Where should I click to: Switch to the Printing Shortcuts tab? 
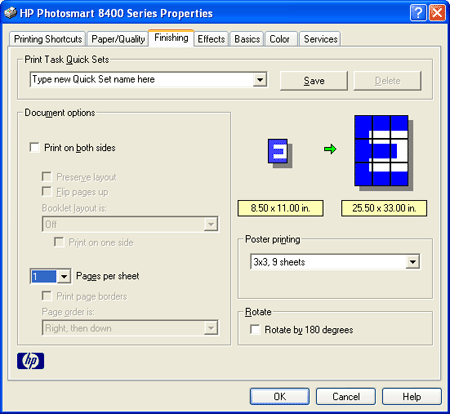point(48,39)
